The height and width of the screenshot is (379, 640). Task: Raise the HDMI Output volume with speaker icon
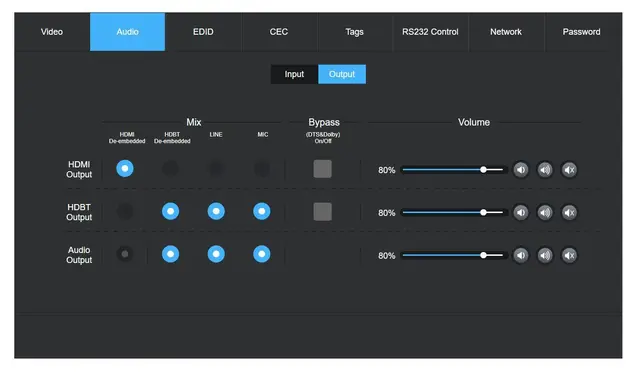[x=545, y=170]
